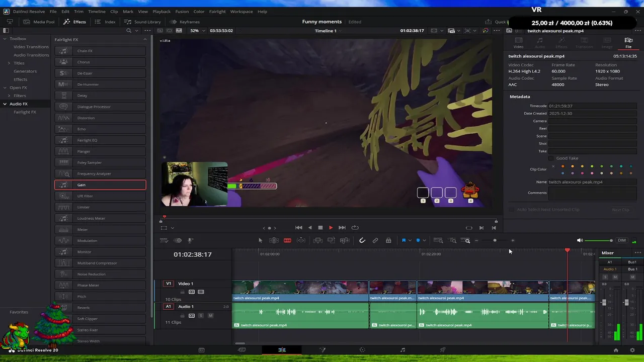Click the metadata Name input field
Screen dimensions: 644x362
click(x=592, y=182)
